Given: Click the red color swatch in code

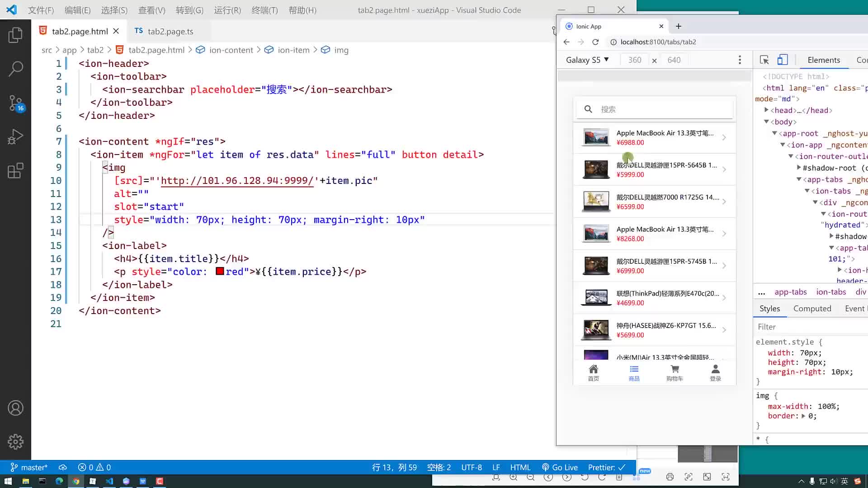Looking at the screenshot, I should [220, 272].
